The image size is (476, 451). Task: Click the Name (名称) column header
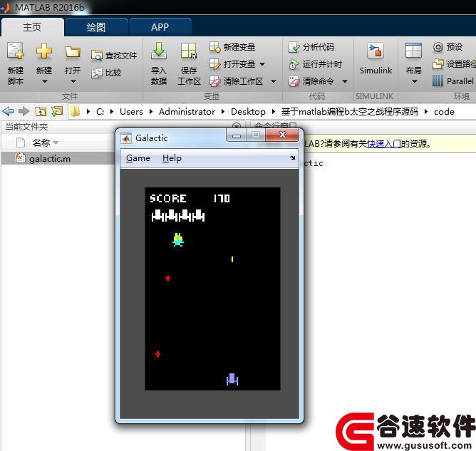click(x=41, y=142)
